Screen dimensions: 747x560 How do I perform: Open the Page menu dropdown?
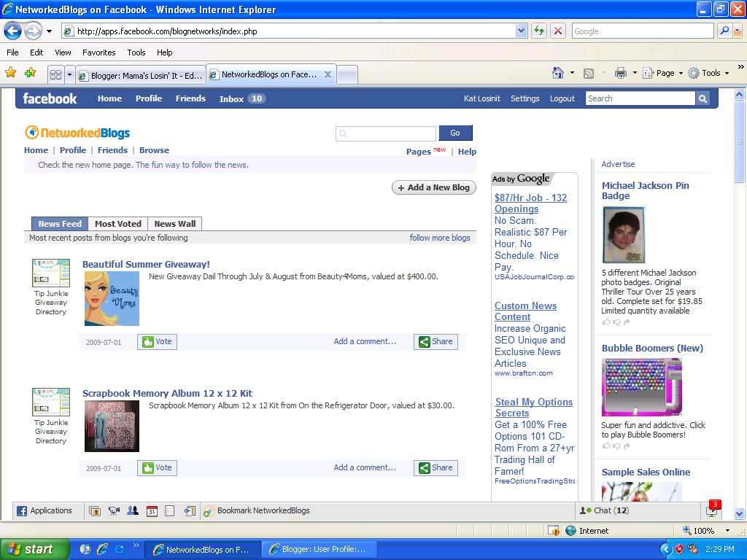click(662, 73)
